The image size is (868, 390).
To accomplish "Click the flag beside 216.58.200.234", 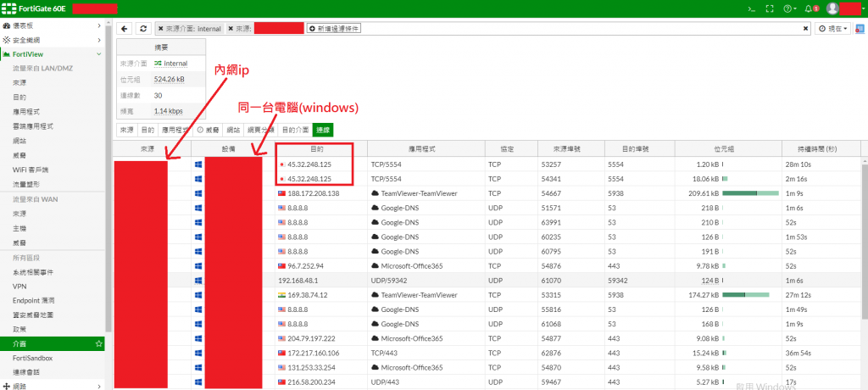I will click(281, 382).
